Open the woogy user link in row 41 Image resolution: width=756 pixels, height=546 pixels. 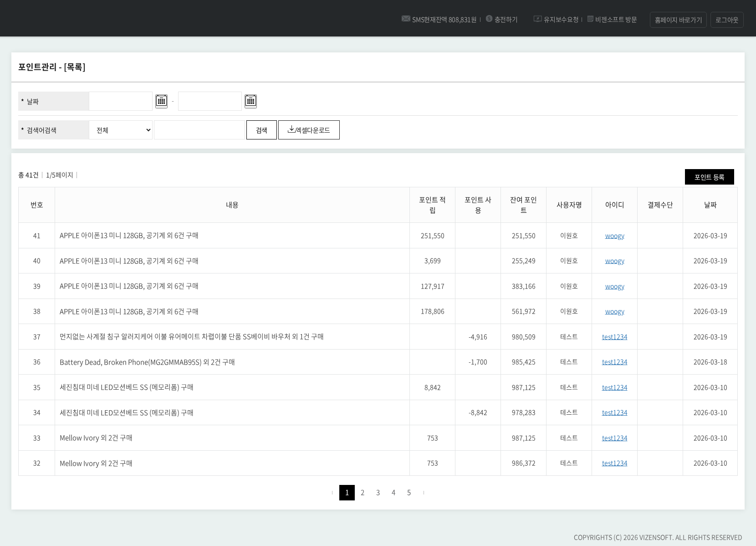(614, 236)
